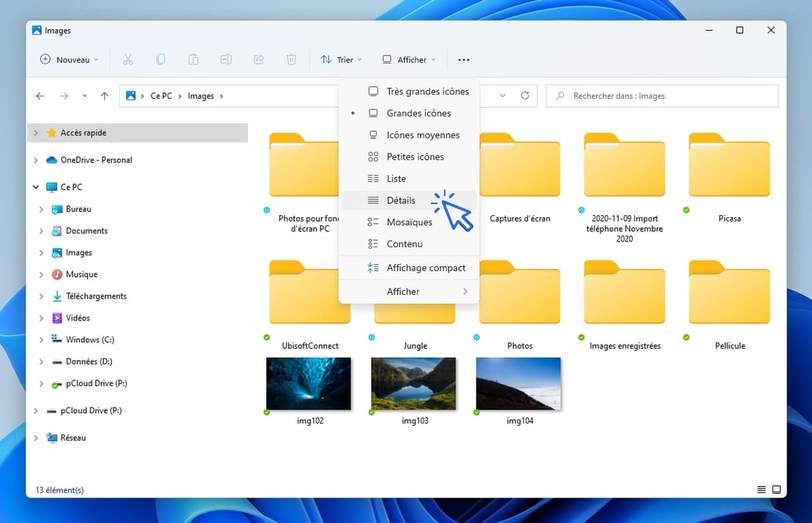Open the Images enregistrées folder
Viewport: 812px width, 523px height.
625,306
